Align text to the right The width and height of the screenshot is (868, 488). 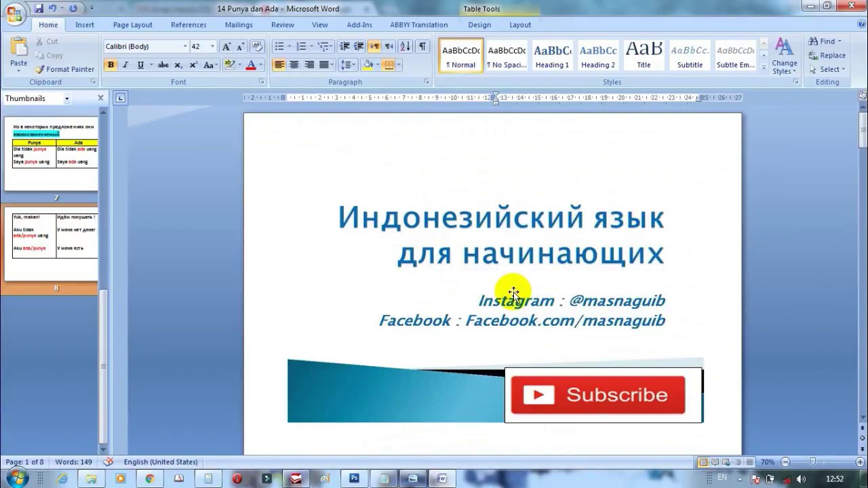309,65
